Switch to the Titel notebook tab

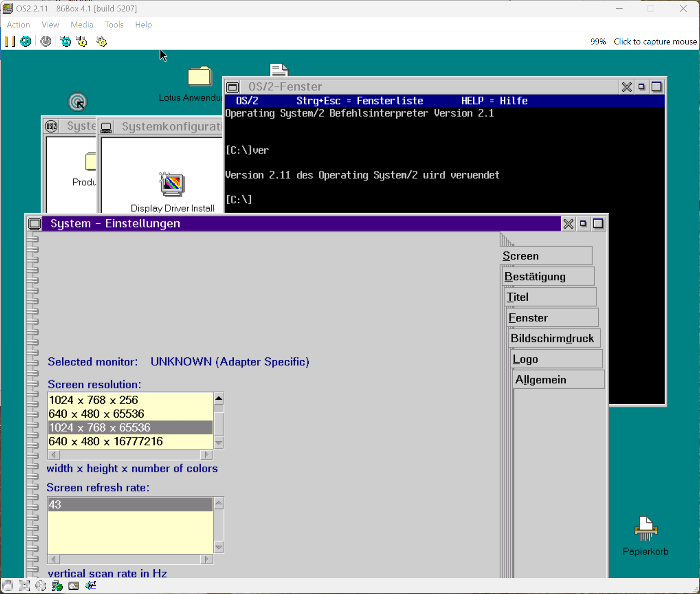551,297
